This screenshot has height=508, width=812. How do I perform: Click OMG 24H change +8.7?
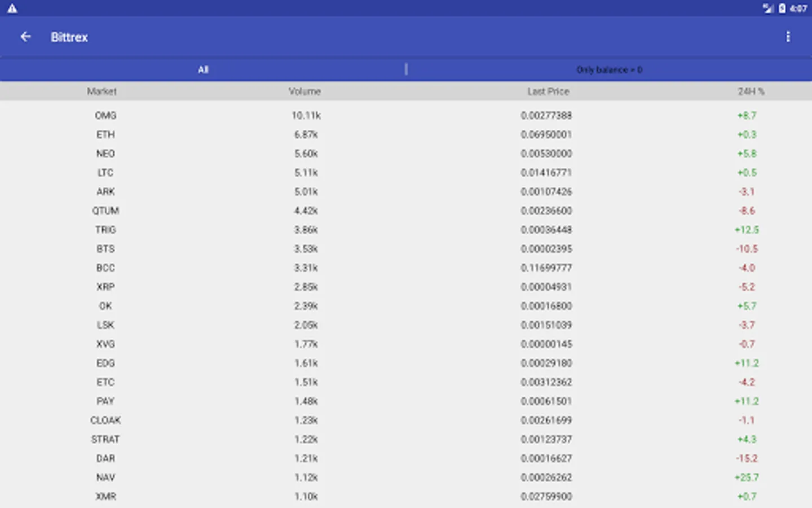tap(747, 115)
